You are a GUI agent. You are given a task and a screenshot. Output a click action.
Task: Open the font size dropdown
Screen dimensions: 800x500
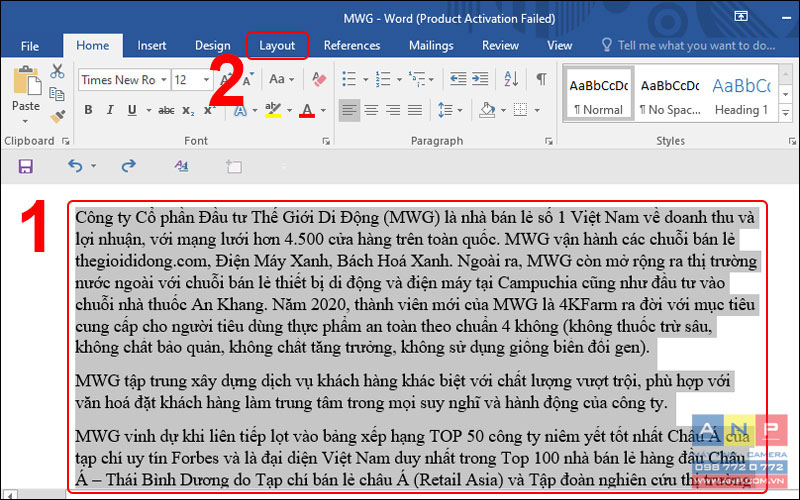point(206,80)
